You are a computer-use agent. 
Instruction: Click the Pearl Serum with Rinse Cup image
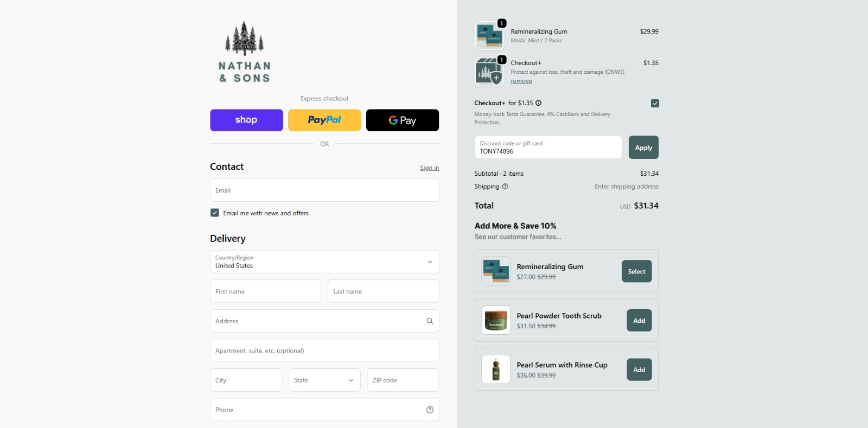click(x=496, y=369)
